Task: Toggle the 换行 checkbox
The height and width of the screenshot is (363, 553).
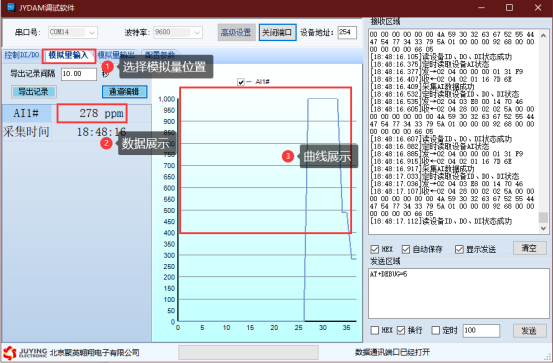Action: [401, 331]
